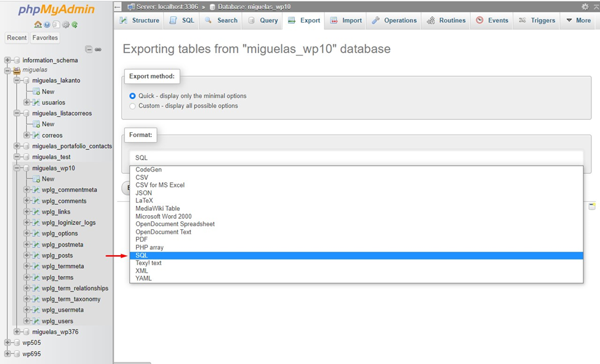Click the Favorites button
Image resolution: width=600 pixels, height=364 pixels.
(x=45, y=38)
